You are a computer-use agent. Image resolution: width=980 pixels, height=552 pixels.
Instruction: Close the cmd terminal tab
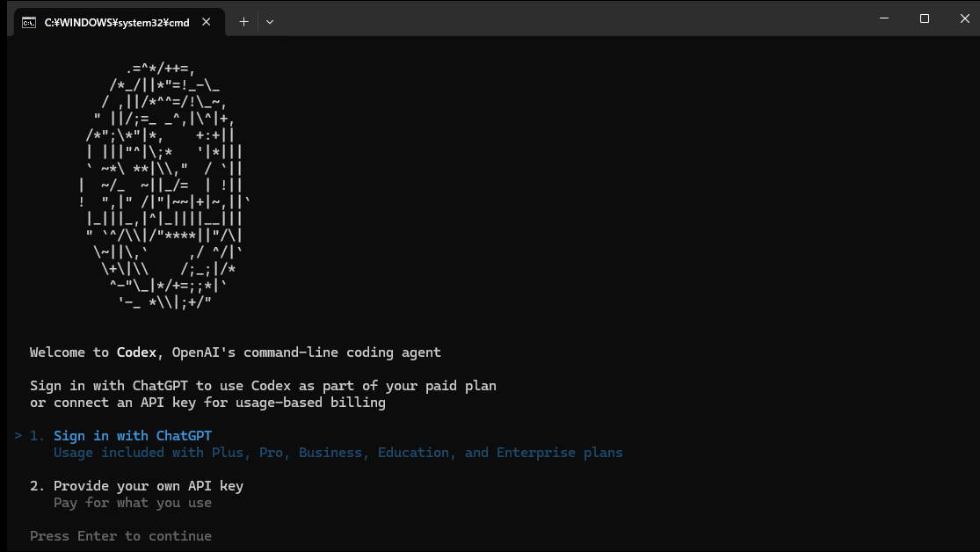point(207,22)
